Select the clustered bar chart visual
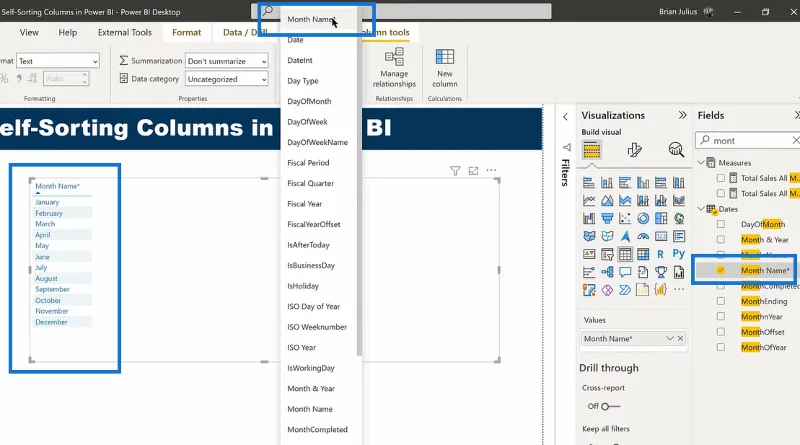 [x=625, y=183]
